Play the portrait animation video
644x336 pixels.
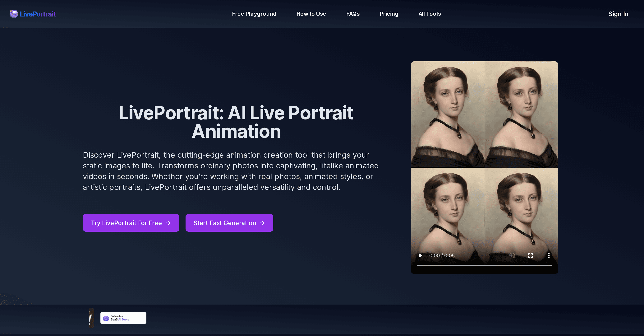[x=420, y=255]
